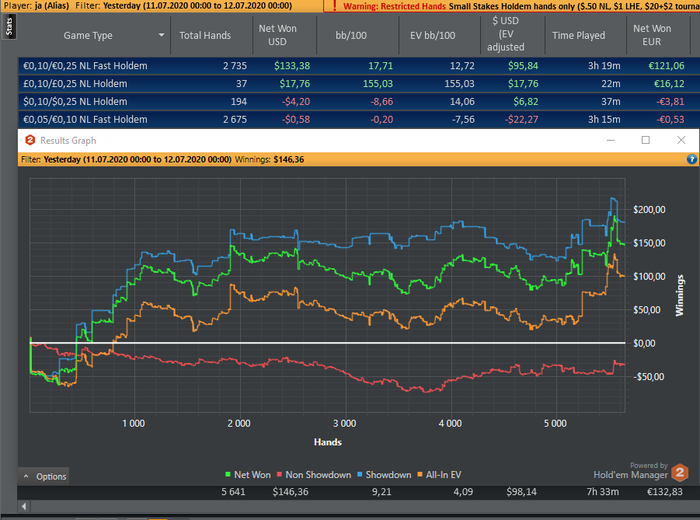Click the $133,38 net won cell
This screenshot has width=700, height=520.
click(292, 66)
